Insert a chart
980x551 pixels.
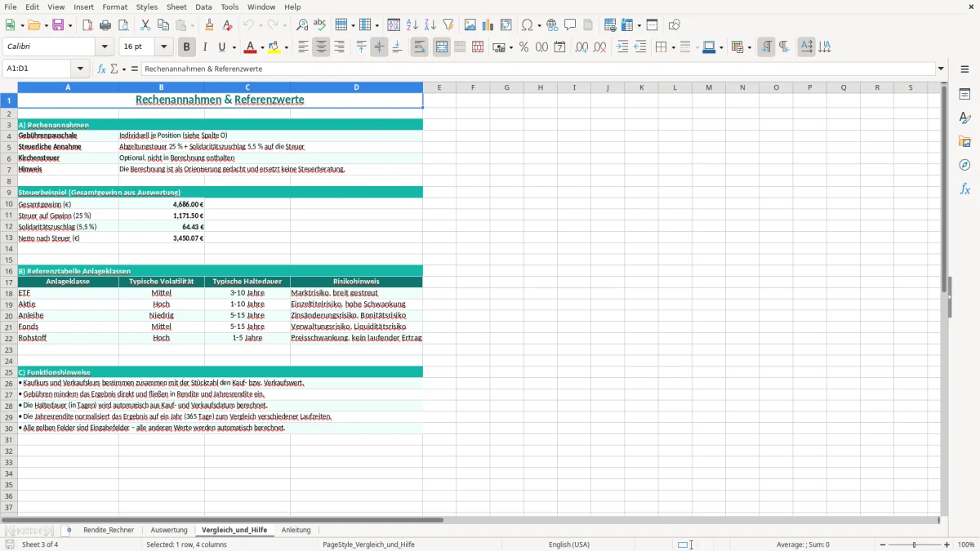coord(488,25)
